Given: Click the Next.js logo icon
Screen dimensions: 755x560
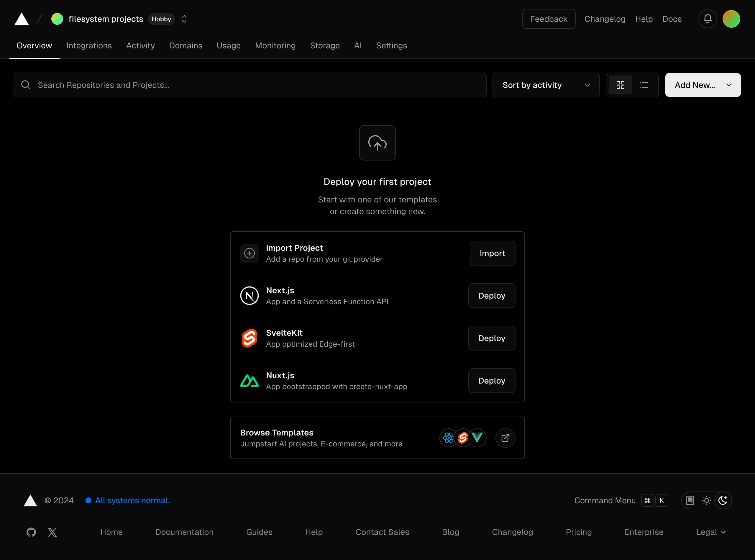Looking at the screenshot, I should [250, 296].
